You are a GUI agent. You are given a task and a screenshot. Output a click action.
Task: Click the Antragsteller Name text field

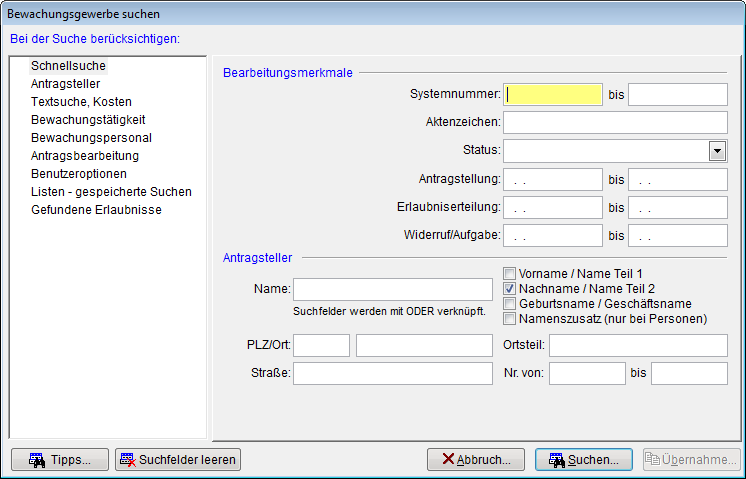tap(392, 289)
